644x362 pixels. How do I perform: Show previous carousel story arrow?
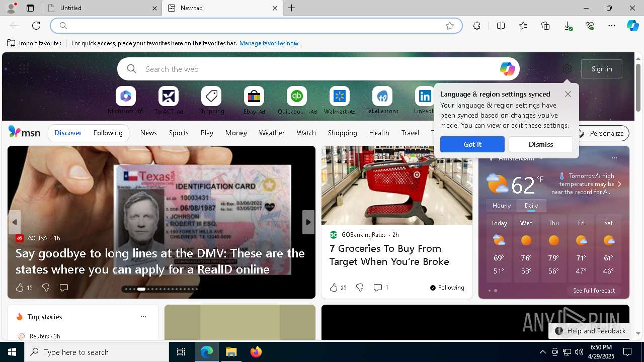pyautogui.click(x=15, y=222)
